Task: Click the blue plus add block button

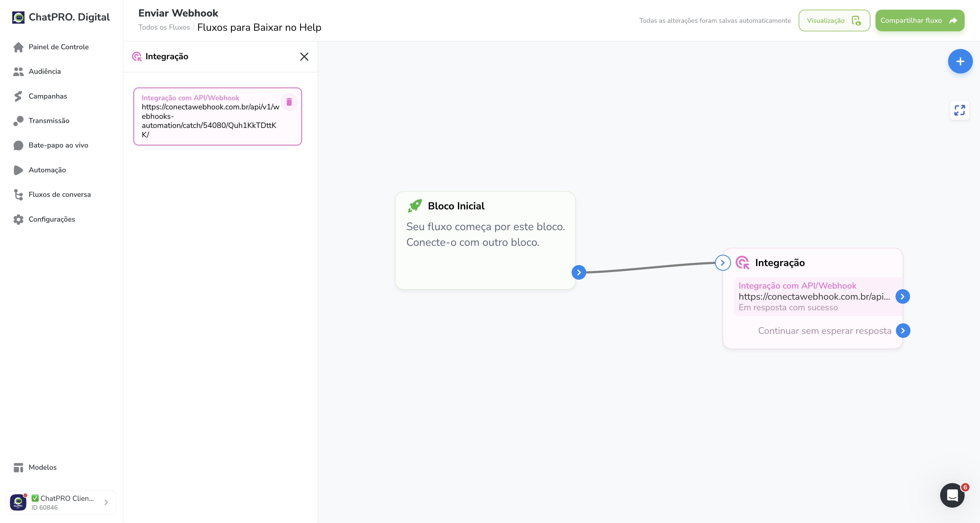Action: point(960,61)
